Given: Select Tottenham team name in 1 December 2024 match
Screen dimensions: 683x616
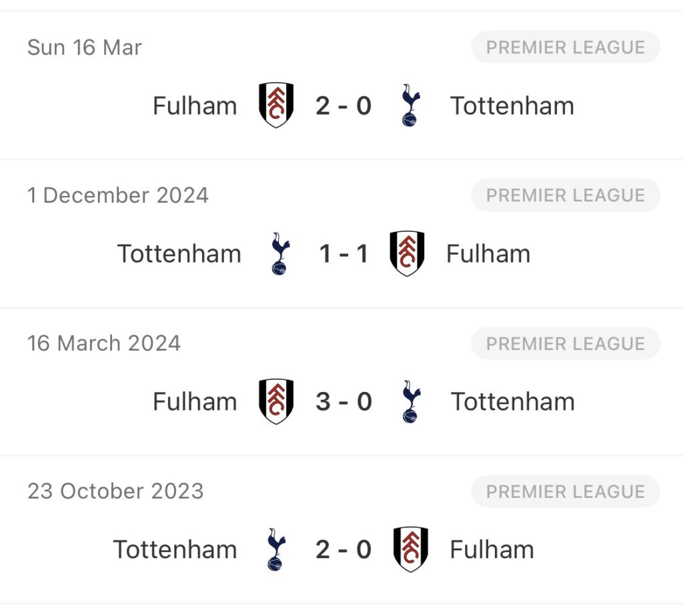Looking at the screenshot, I should (x=179, y=253).
